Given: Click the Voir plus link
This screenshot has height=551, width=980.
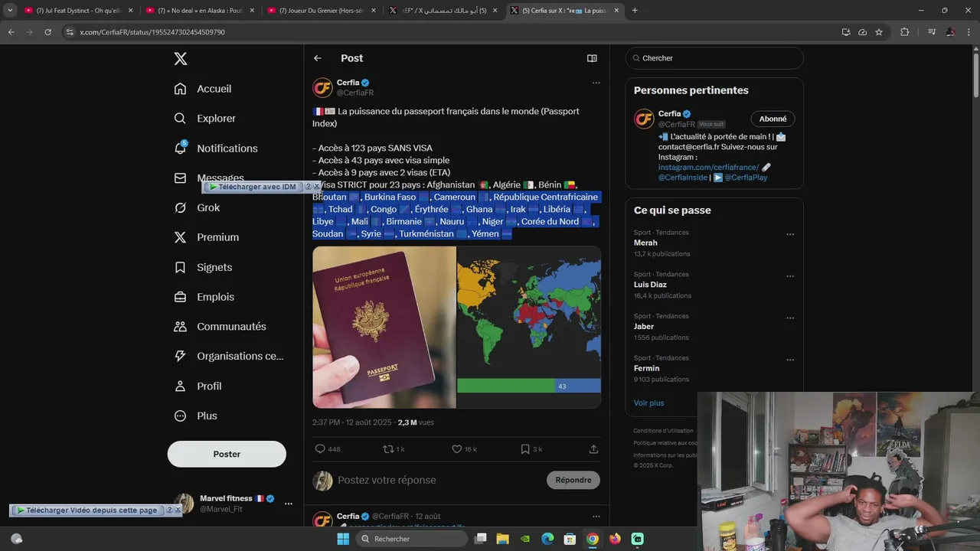Looking at the screenshot, I should pos(648,403).
